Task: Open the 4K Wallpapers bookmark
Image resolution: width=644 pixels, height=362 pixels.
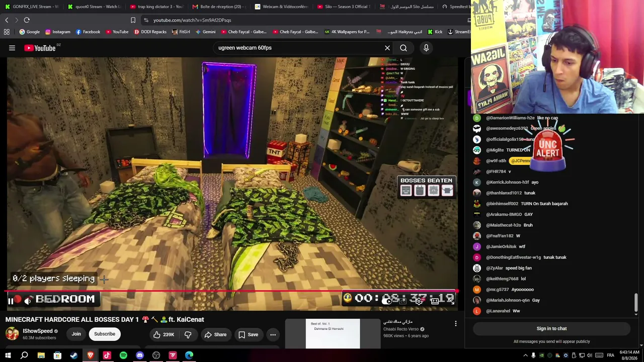Action: 347,32
